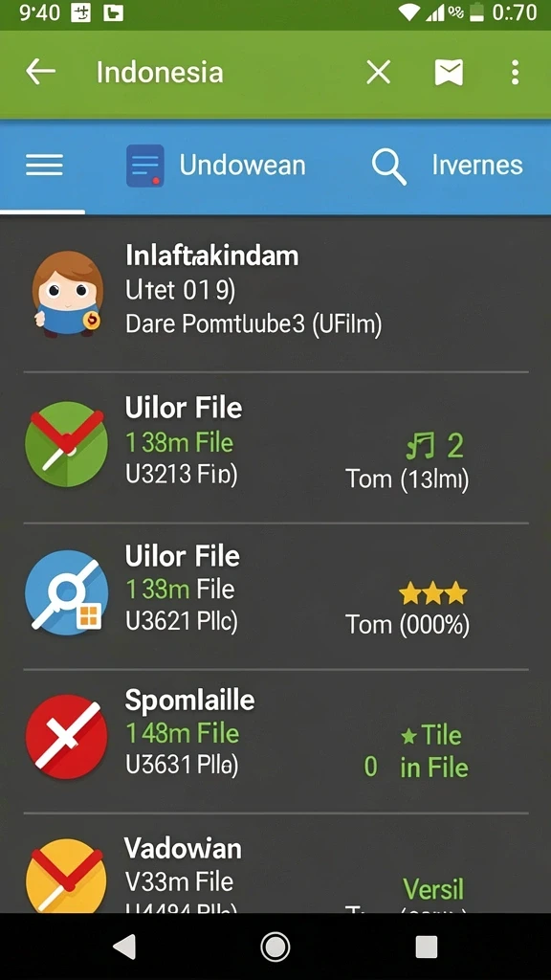Click the three-star rating
Viewport: 551px width, 980px height.
[433, 592]
